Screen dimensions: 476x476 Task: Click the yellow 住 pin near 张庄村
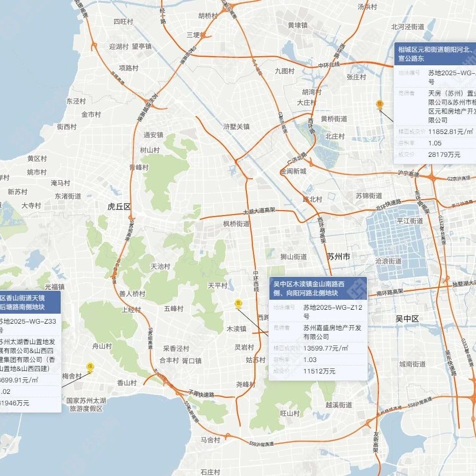pos(379,105)
